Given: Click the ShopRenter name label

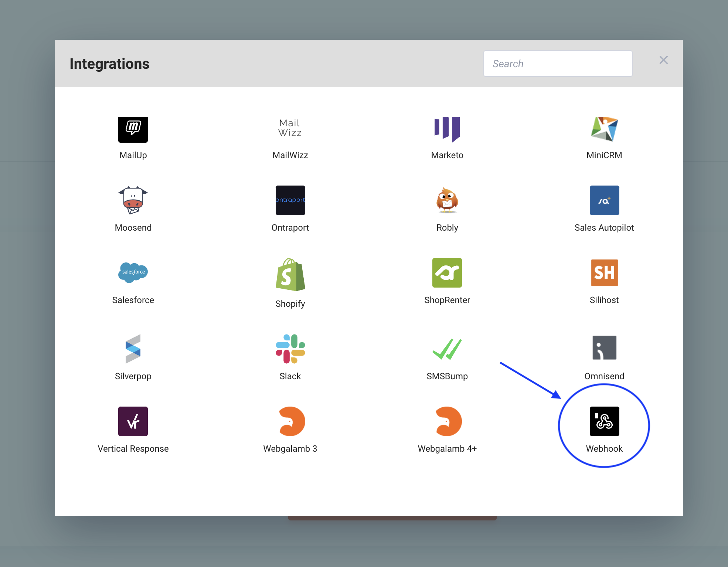Looking at the screenshot, I should 447,300.
